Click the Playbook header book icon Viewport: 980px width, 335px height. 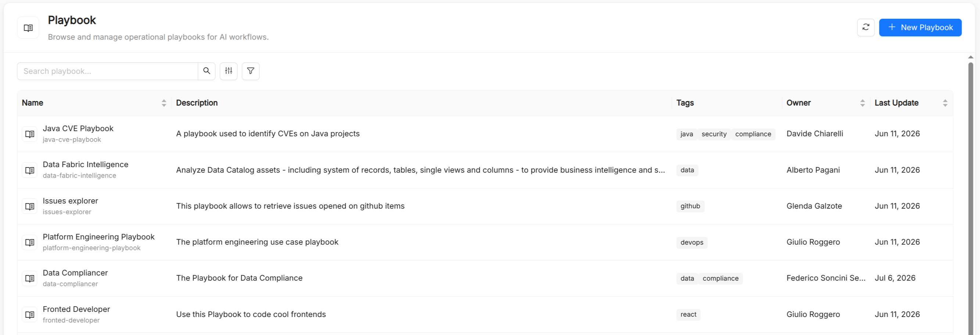click(x=28, y=28)
